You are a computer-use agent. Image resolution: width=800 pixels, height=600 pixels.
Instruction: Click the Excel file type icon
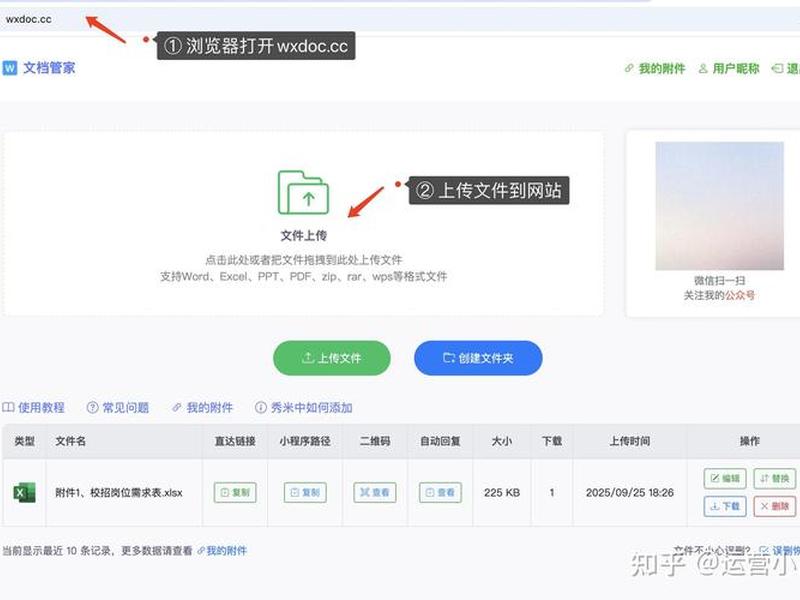(x=24, y=492)
